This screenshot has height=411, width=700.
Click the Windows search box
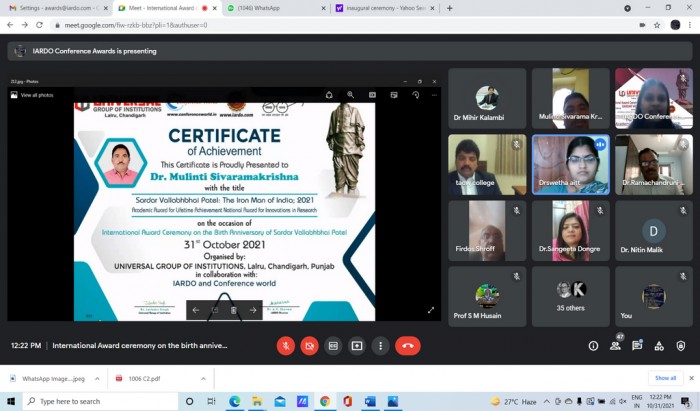coord(100,401)
